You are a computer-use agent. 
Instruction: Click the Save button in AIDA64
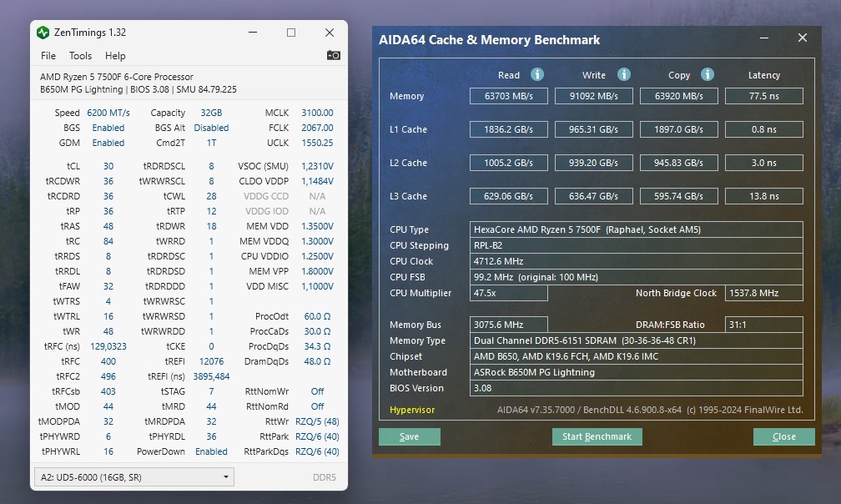pyautogui.click(x=409, y=436)
